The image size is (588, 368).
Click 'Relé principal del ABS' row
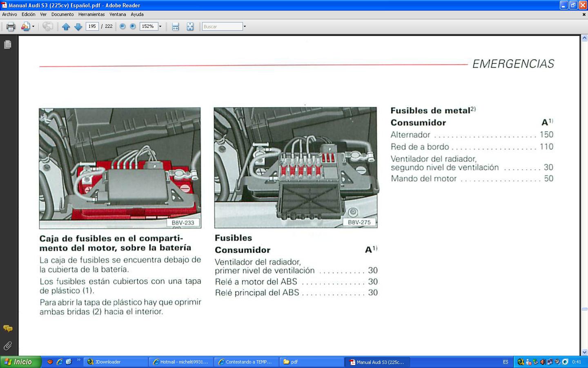[296, 293]
